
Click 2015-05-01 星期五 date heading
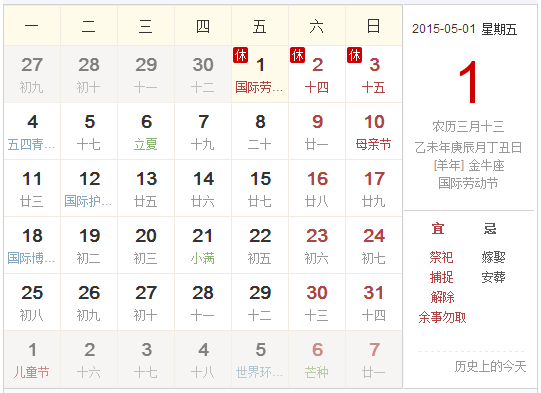click(x=464, y=29)
